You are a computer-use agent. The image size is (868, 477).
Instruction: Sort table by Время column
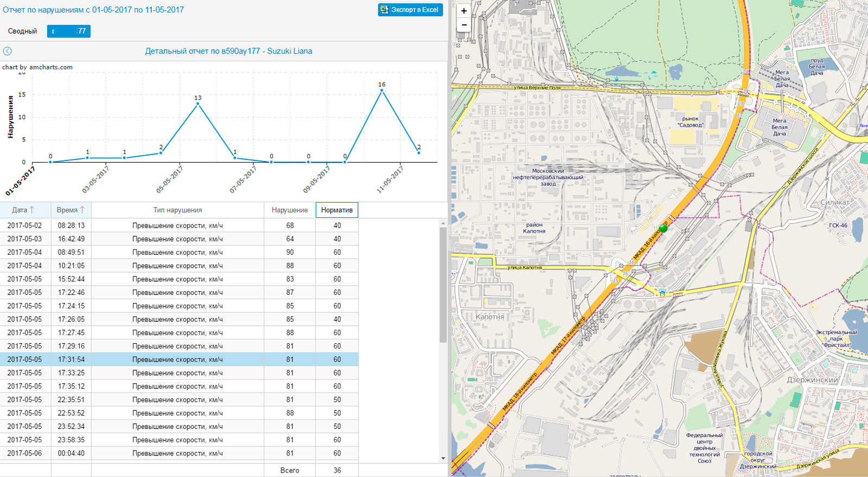pyautogui.click(x=71, y=210)
